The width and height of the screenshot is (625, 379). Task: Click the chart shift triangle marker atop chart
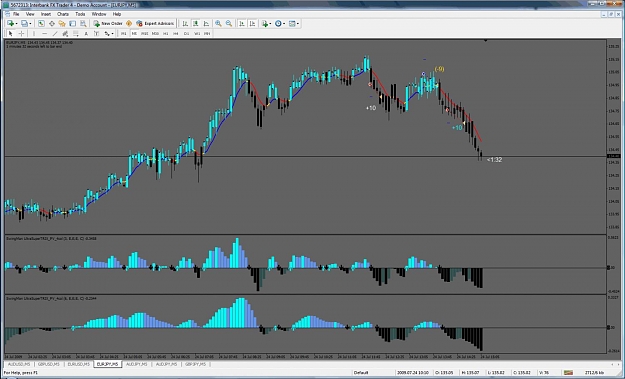pos(485,41)
